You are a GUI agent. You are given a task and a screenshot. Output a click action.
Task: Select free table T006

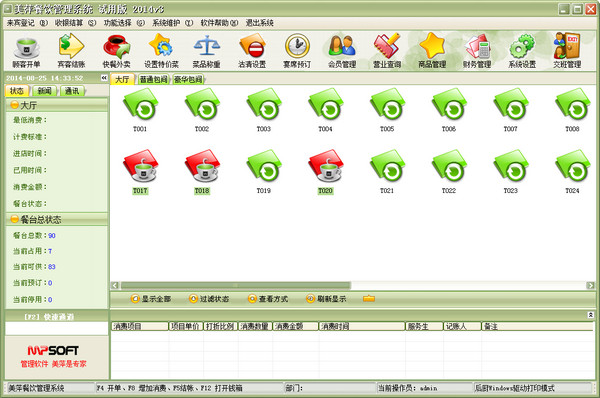coord(449,110)
